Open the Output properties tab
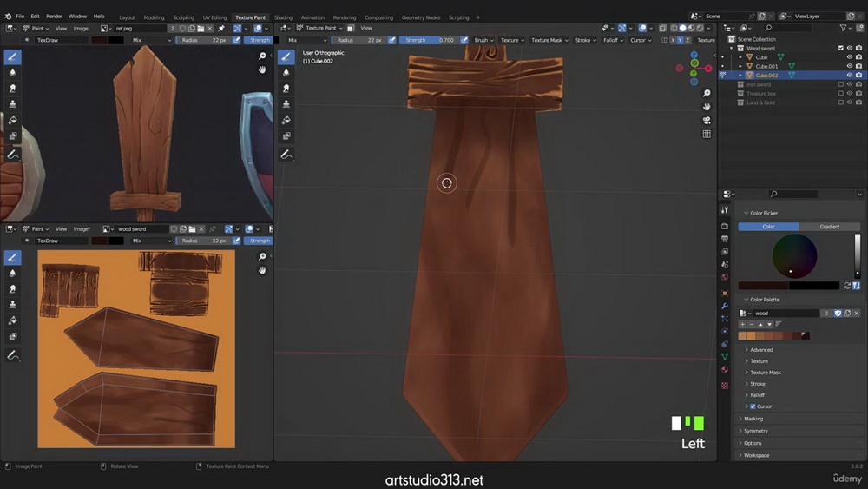868x489 pixels. [x=725, y=239]
